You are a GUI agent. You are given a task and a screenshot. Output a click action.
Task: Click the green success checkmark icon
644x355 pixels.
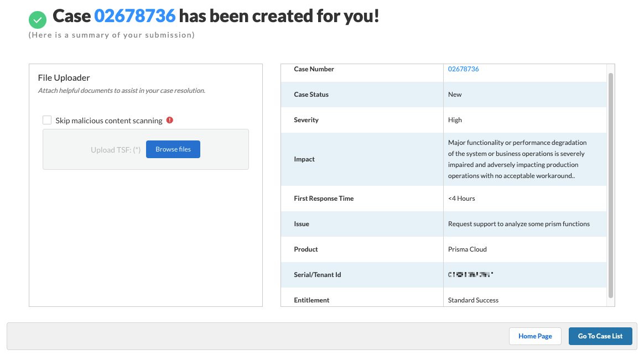coord(38,20)
